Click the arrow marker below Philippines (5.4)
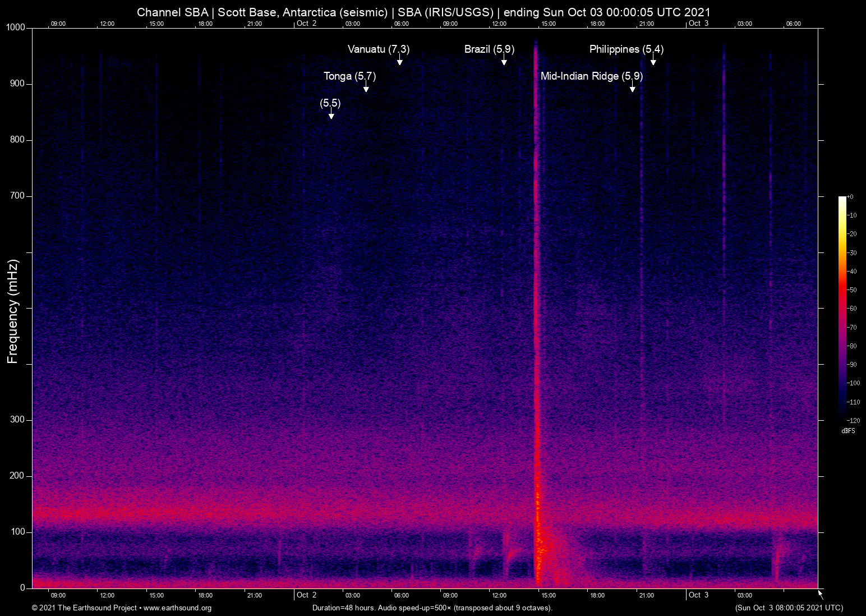Viewport: 866px width, 616px height. (x=653, y=61)
